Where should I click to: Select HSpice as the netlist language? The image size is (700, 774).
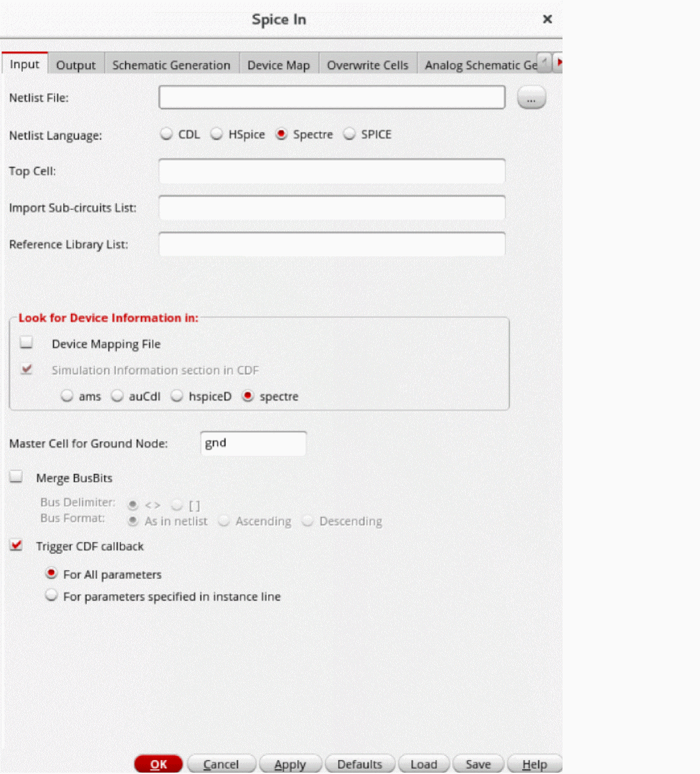point(217,134)
